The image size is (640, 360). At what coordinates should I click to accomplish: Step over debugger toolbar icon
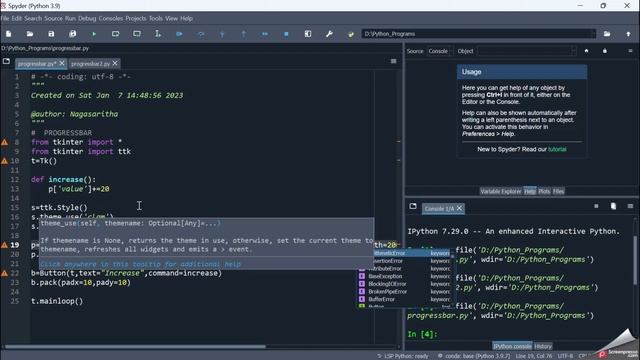click(201, 34)
